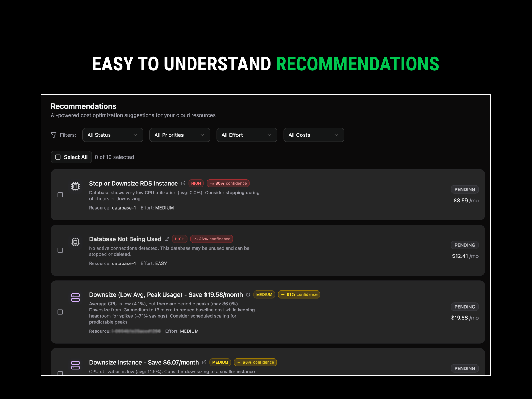Click the Stop or Downsize RDS Instance title
The height and width of the screenshot is (399, 532).
(x=133, y=184)
